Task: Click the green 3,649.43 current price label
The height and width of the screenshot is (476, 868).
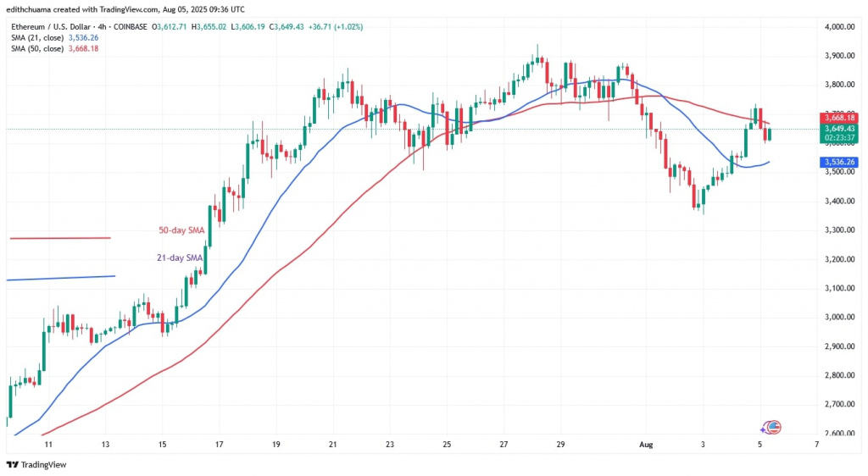Action: 839,128
